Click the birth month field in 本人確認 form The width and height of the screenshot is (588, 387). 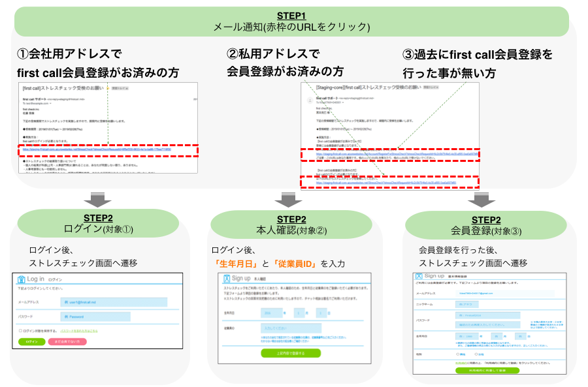pyautogui.click(x=299, y=313)
